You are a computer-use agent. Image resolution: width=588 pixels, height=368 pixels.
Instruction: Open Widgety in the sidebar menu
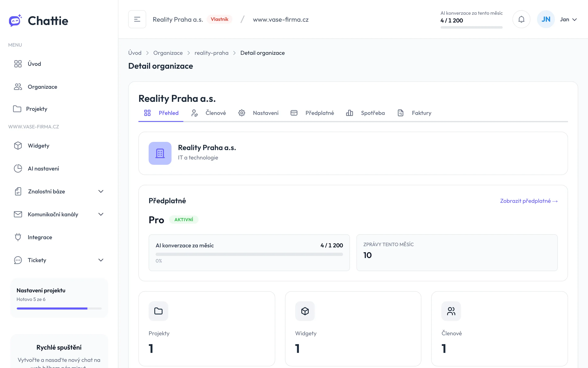tap(59, 146)
